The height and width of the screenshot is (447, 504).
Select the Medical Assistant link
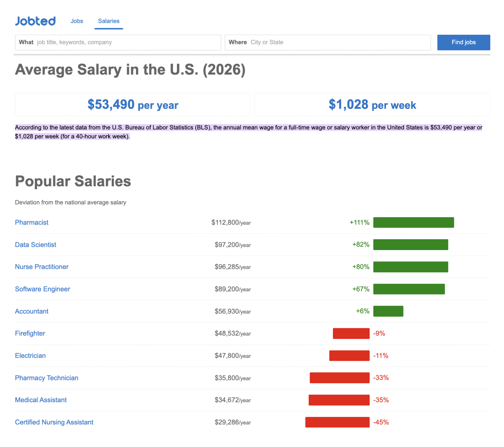(41, 400)
